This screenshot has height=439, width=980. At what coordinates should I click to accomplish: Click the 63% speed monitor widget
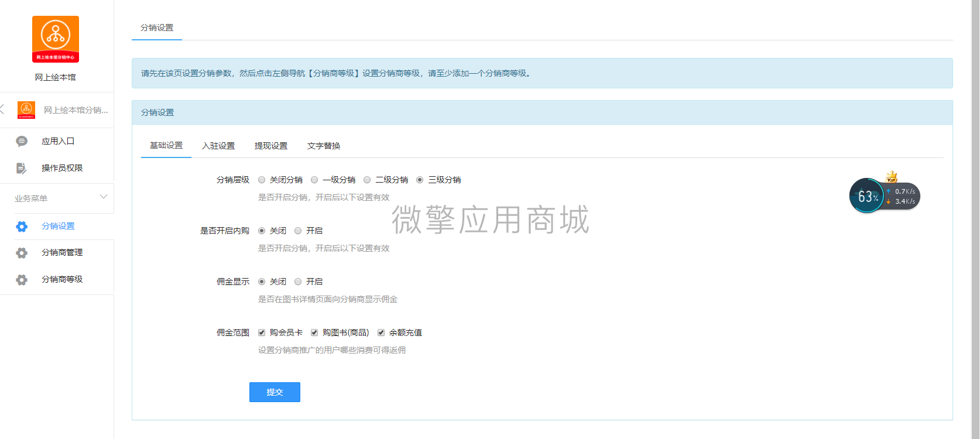pos(885,196)
